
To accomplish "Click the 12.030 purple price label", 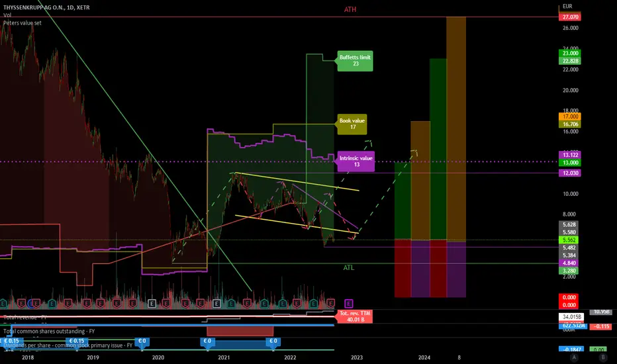I will point(570,173).
